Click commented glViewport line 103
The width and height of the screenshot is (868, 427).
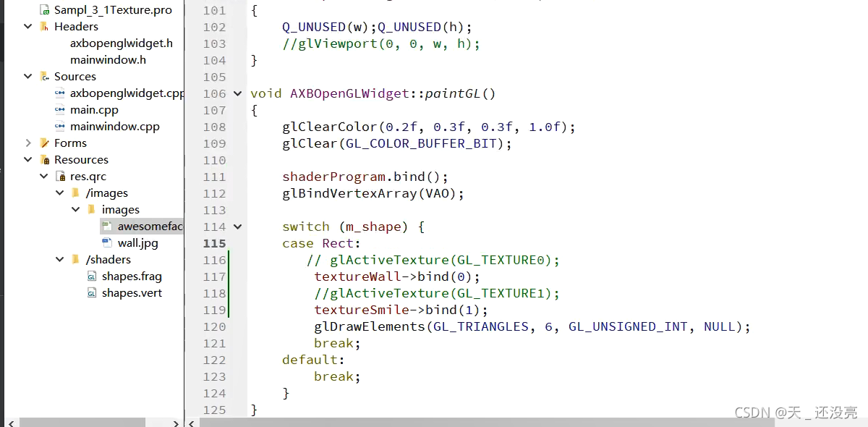[381, 43]
